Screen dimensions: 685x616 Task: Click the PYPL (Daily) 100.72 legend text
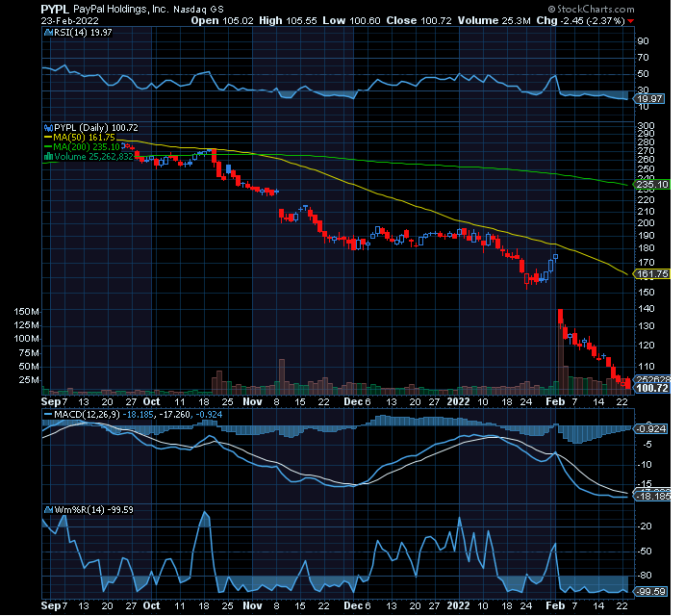pos(95,128)
